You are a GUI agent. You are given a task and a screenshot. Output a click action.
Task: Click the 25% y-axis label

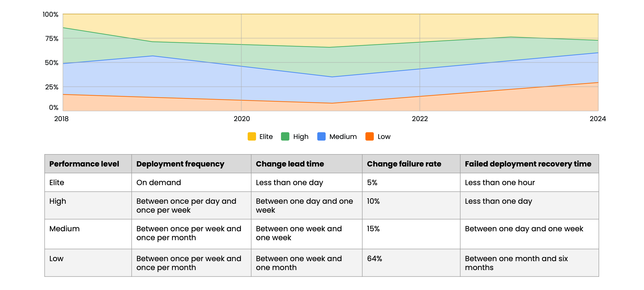point(52,87)
